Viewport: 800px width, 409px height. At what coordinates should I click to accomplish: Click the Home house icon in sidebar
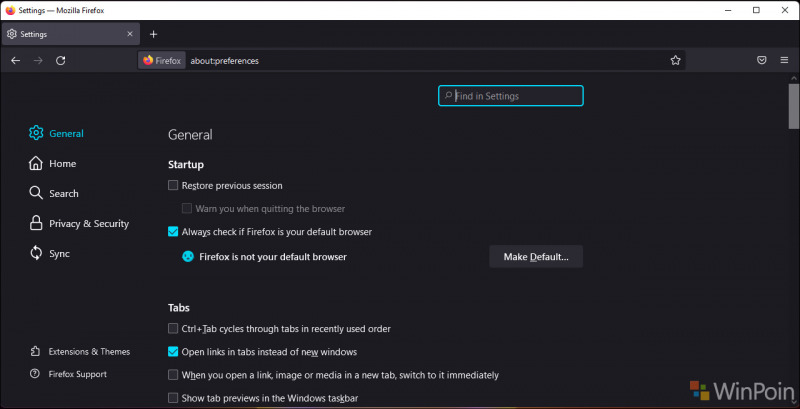click(36, 163)
